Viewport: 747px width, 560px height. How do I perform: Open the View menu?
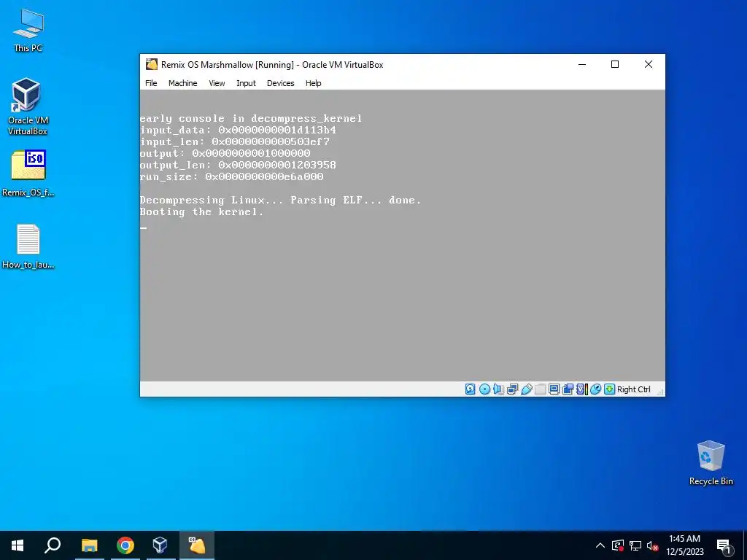(x=217, y=83)
